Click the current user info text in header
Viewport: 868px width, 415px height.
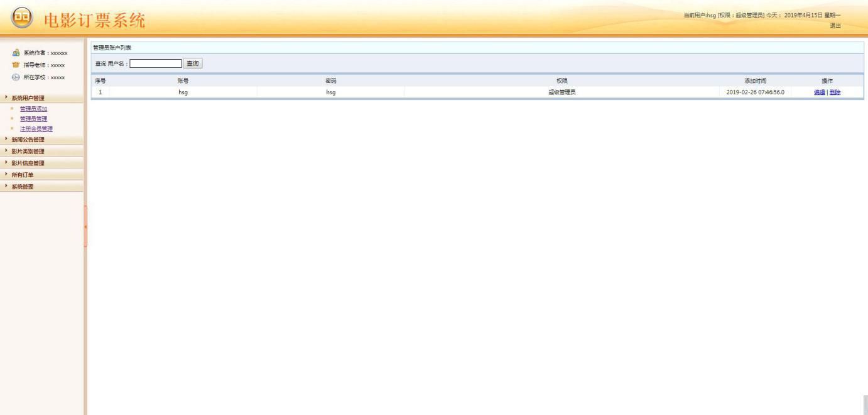[763, 15]
